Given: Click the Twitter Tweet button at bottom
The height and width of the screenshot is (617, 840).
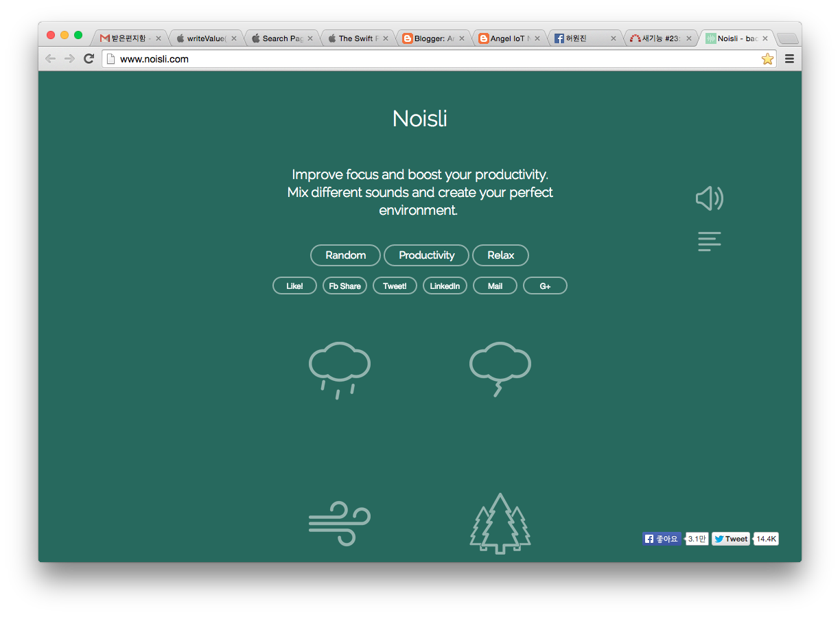Looking at the screenshot, I should pyautogui.click(x=731, y=539).
